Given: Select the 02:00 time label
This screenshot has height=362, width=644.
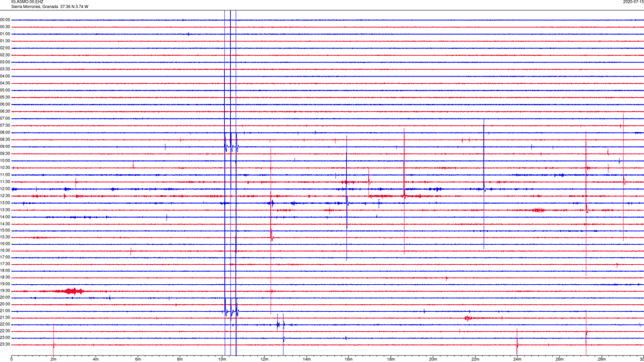Looking at the screenshot, I should 5,48.
